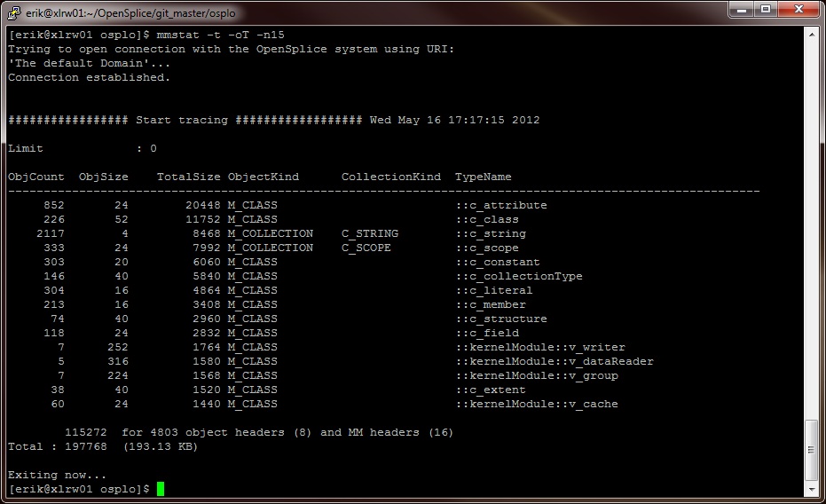The image size is (826, 504).
Task: Click the '::c_string' type name
Action: click(491, 234)
